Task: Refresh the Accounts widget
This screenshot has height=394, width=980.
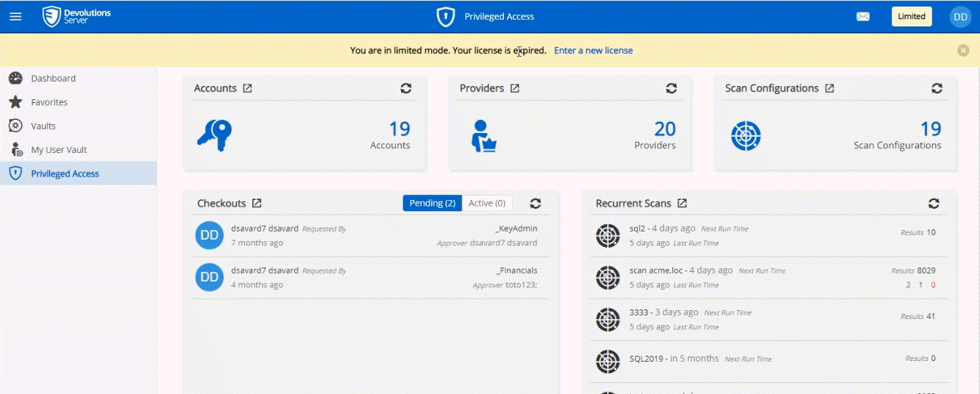Action: coord(405,88)
